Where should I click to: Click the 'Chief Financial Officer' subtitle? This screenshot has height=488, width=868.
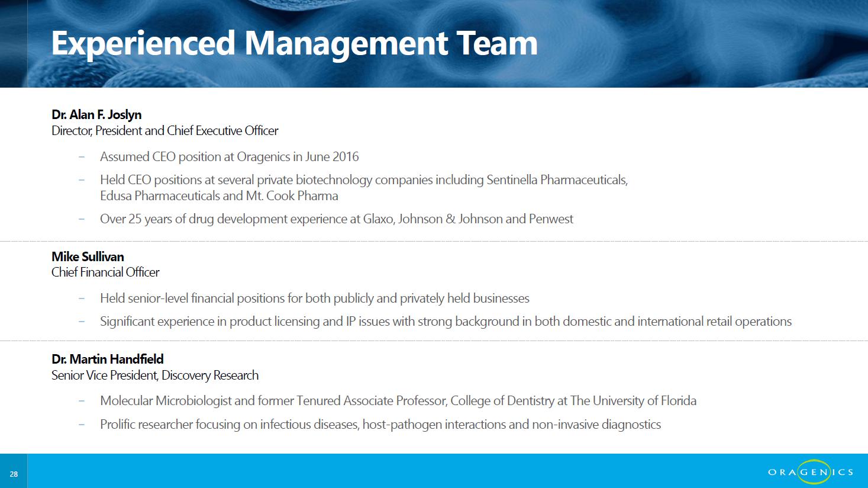pos(105,272)
